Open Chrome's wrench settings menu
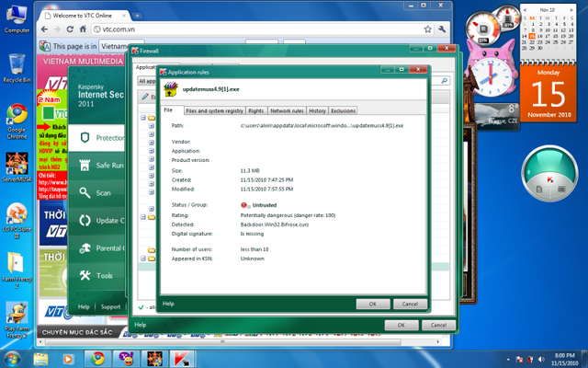 [x=442, y=29]
